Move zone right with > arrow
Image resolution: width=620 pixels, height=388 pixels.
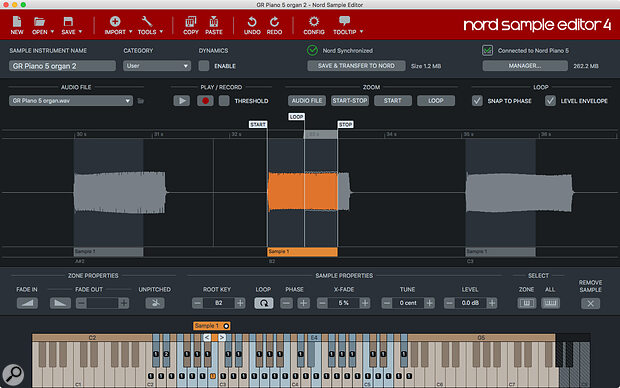[222, 337]
